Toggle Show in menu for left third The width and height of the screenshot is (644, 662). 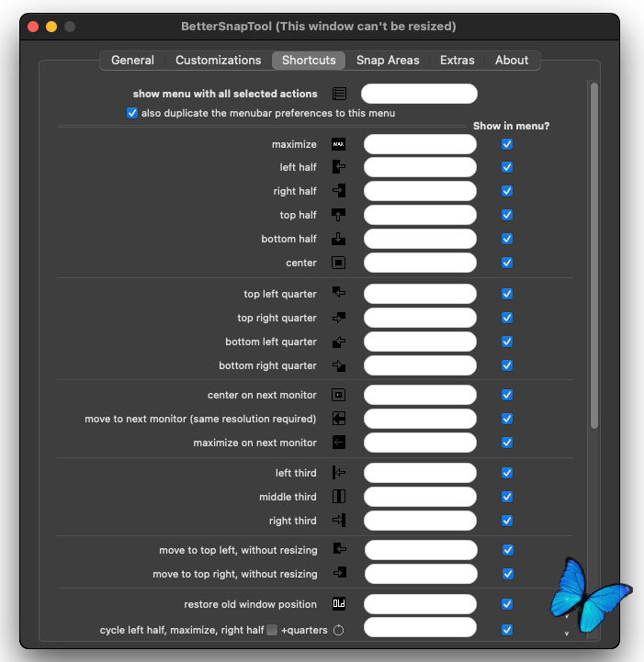click(507, 473)
